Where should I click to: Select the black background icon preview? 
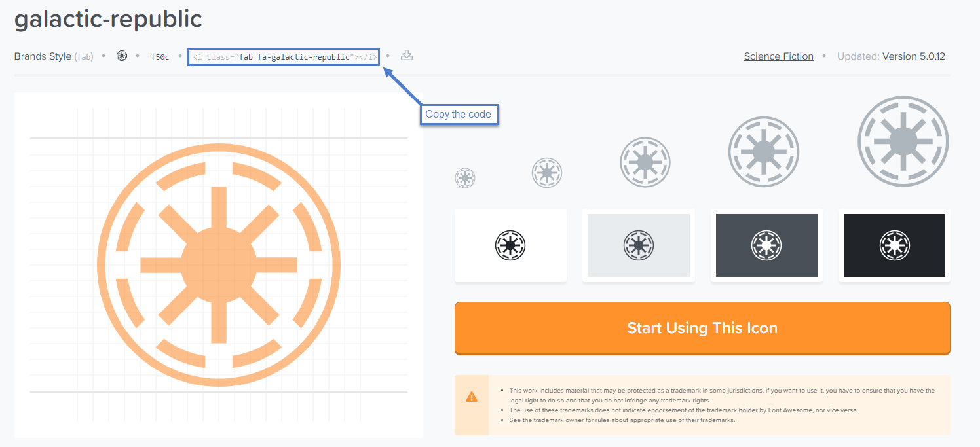point(894,245)
